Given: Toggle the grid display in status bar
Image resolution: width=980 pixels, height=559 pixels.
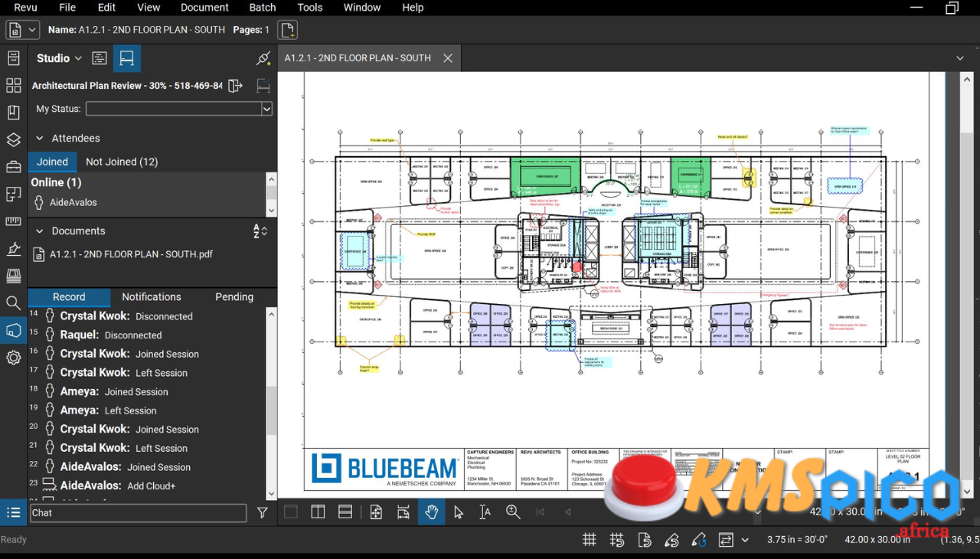Looking at the screenshot, I should (589, 540).
